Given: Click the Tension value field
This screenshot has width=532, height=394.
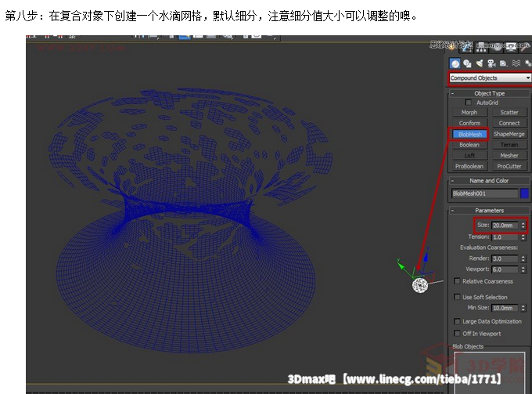Looking at the screenshot, I should tap(505, 237).
